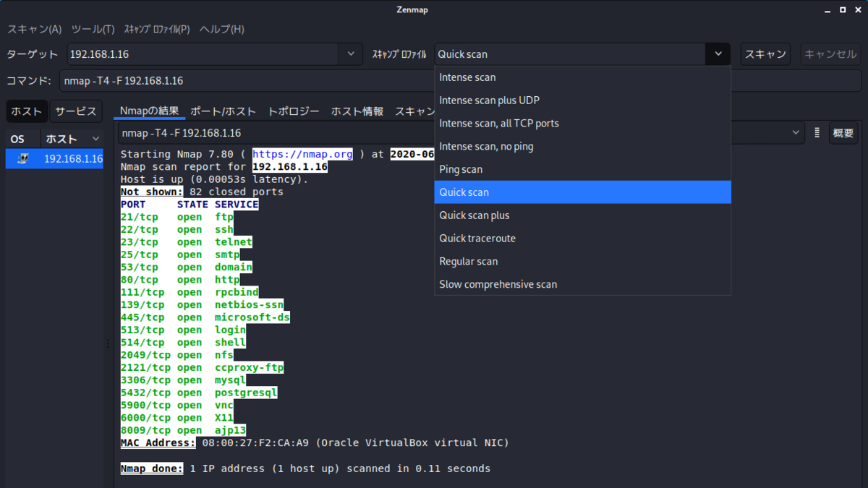Viewport: 868px width, 488px height.
Task: Select the Ping scan profile
Action: tap(582, 169)
